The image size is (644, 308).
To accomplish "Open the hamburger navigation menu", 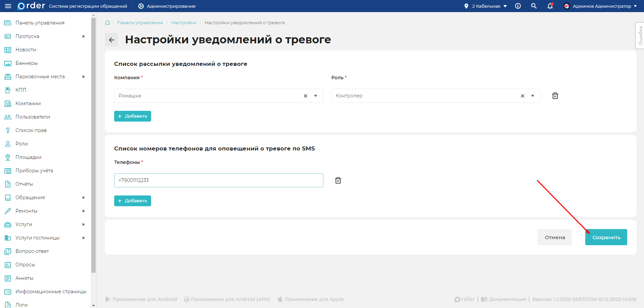I will pos(8,6).
